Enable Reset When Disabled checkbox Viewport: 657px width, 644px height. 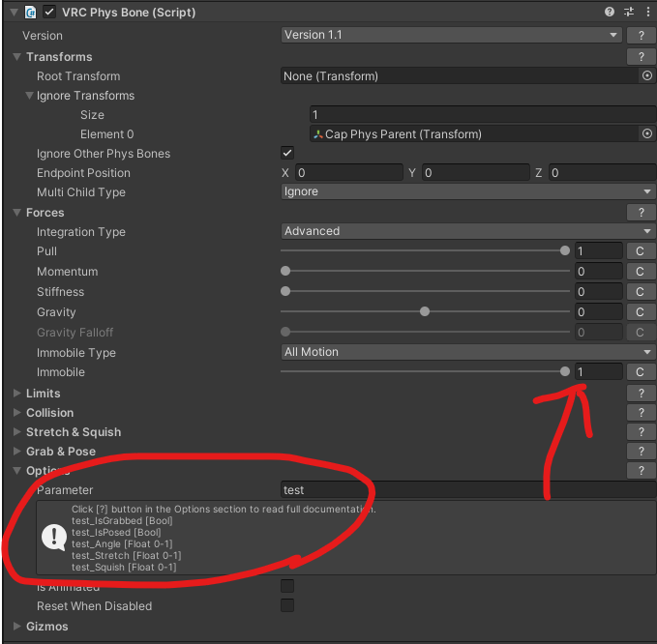(287, 605)
